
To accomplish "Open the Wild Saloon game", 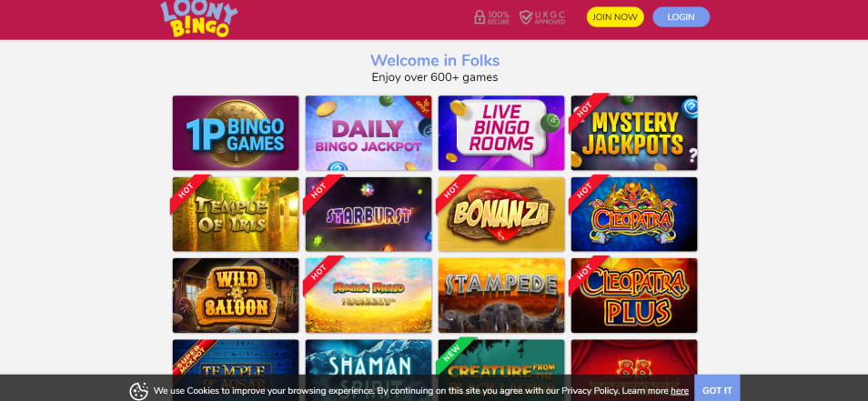I will point(236,296).
